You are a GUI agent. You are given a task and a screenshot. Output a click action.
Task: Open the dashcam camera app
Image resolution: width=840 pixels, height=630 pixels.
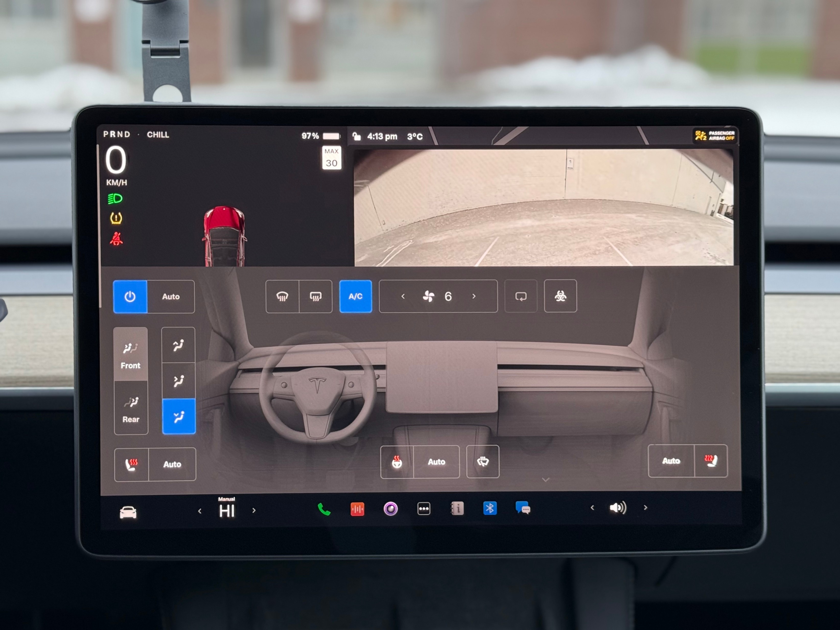coord(390,508)
